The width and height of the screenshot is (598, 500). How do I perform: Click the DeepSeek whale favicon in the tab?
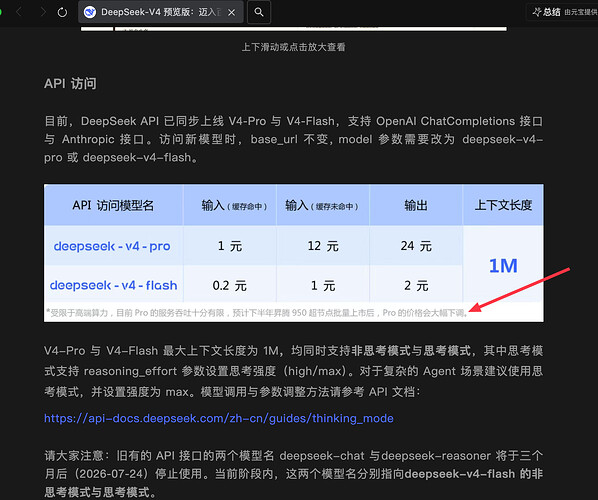tap(90, 12)
